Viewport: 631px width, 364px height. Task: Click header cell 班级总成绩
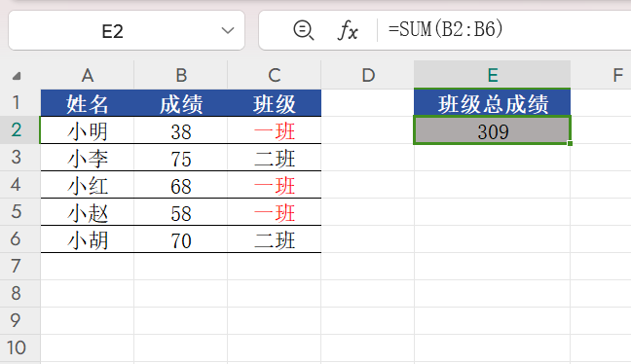(x=492, y=103)
